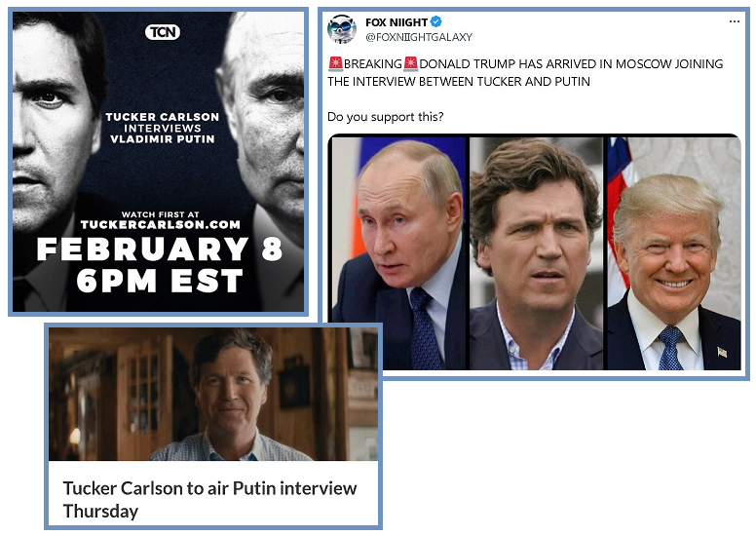
Task: Click the second red siren emoji
Action: [411, 63]
